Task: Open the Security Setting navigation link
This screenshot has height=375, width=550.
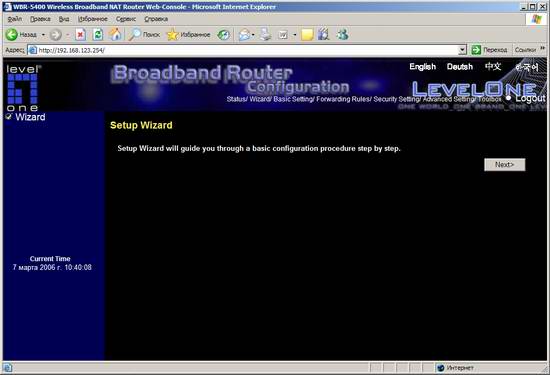Action: coord(396,99)
